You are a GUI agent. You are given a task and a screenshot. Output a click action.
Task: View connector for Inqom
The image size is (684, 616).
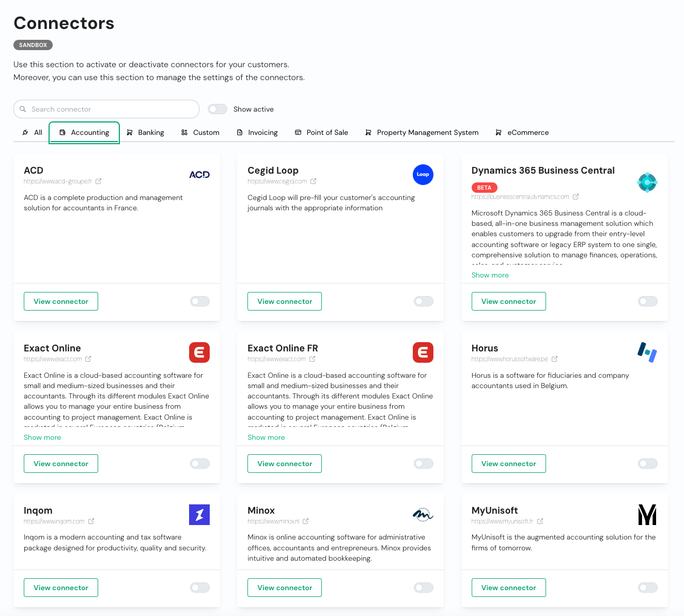click(x=61, y=588)
